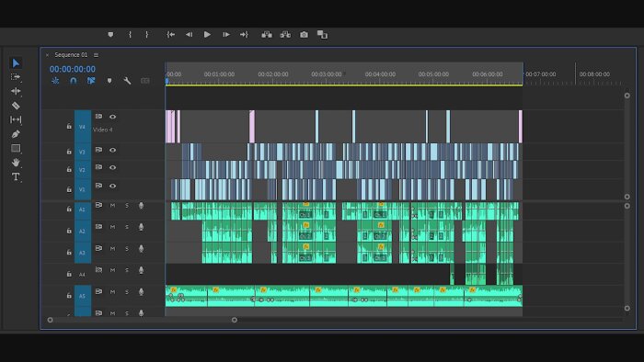Viewport: 644px width, 362px height.
Task: Toggle Linked Selection
Action: click(91, 81)
